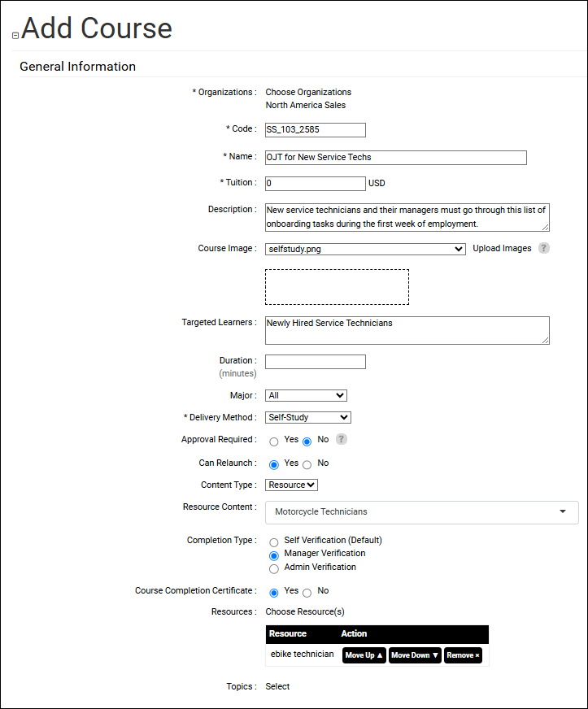Choose the Admin Verification completion type

(274, 569)
